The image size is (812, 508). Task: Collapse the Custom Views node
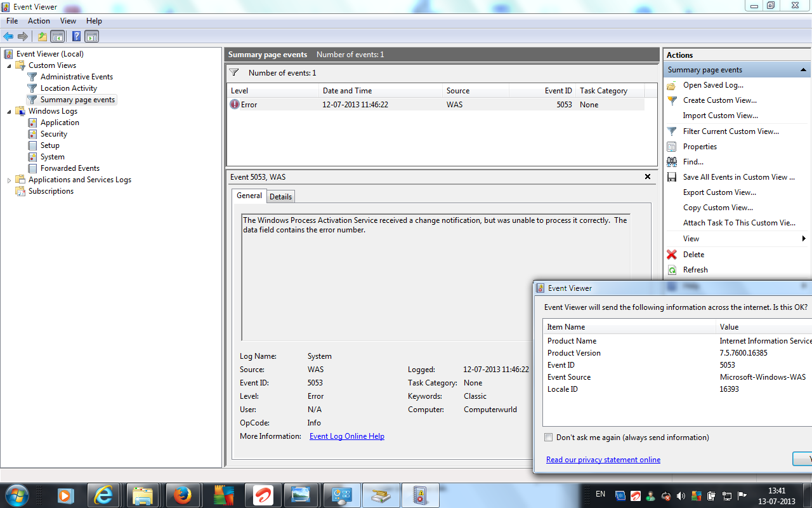(x=9, y=65)
